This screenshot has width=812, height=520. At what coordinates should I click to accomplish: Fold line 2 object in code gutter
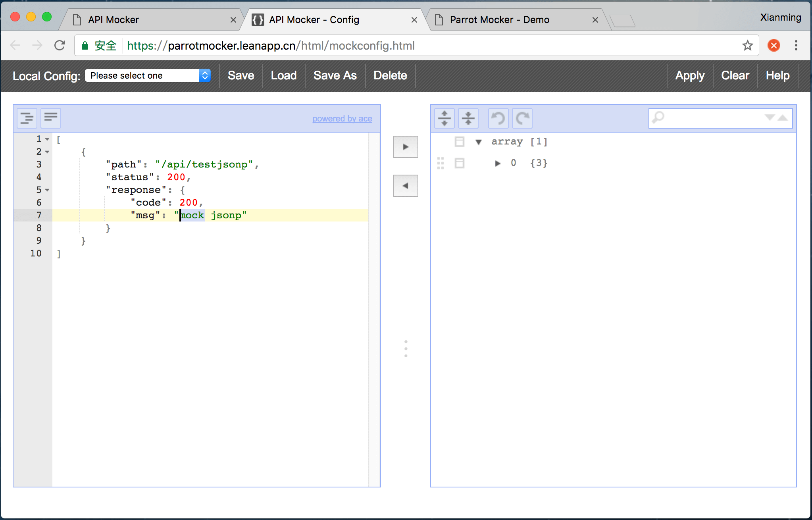coord(48,152)
